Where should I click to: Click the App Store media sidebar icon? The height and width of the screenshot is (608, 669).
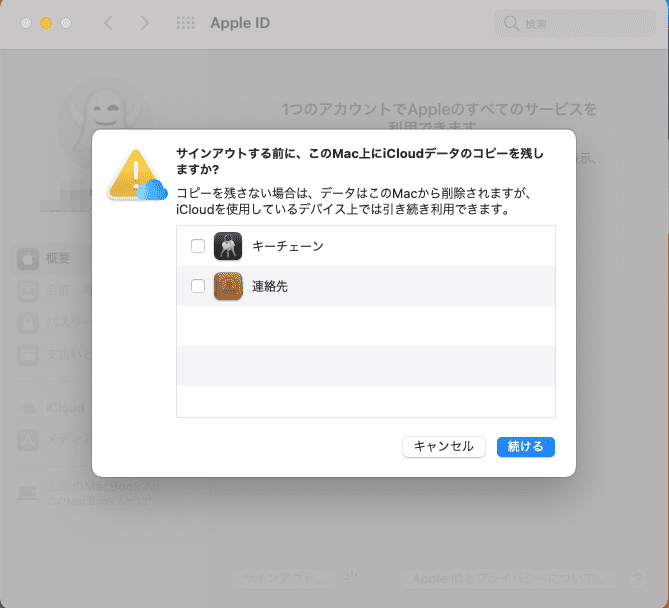click(x=28, y=440)
